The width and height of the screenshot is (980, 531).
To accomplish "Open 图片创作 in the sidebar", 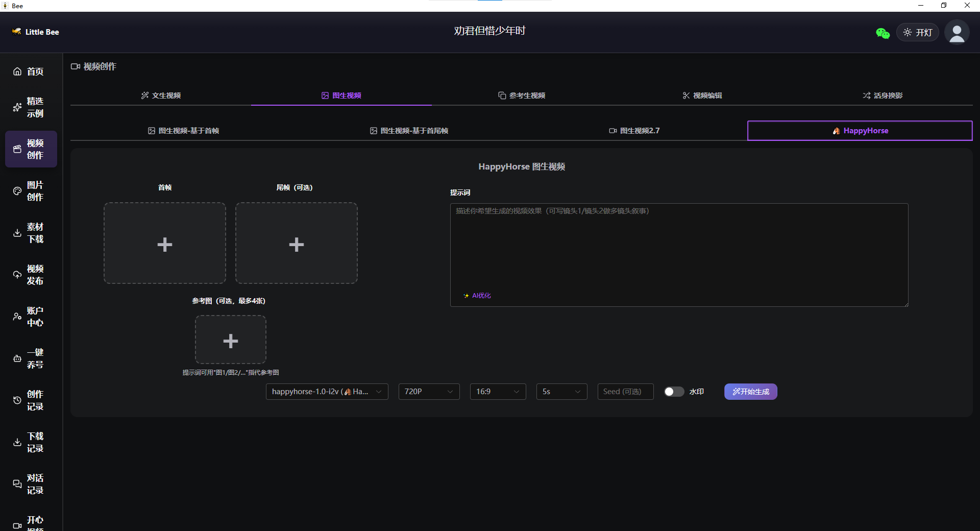I will point(31,191).
